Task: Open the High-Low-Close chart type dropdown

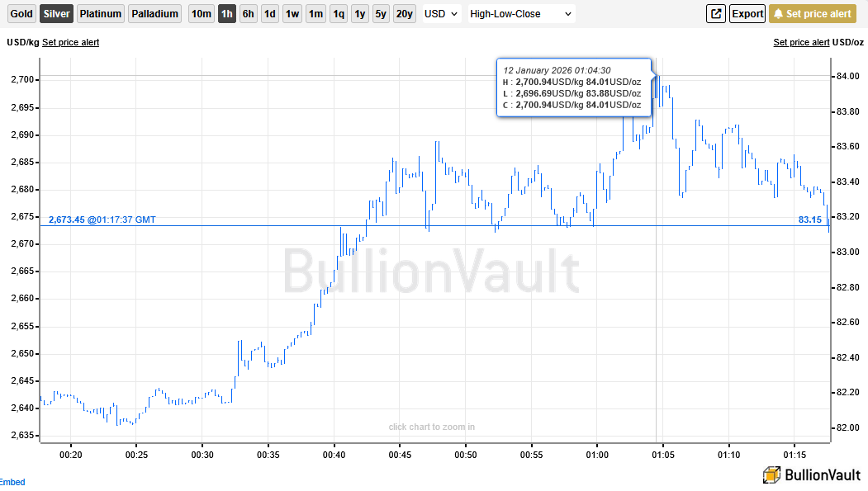Action: coord(521,14)
